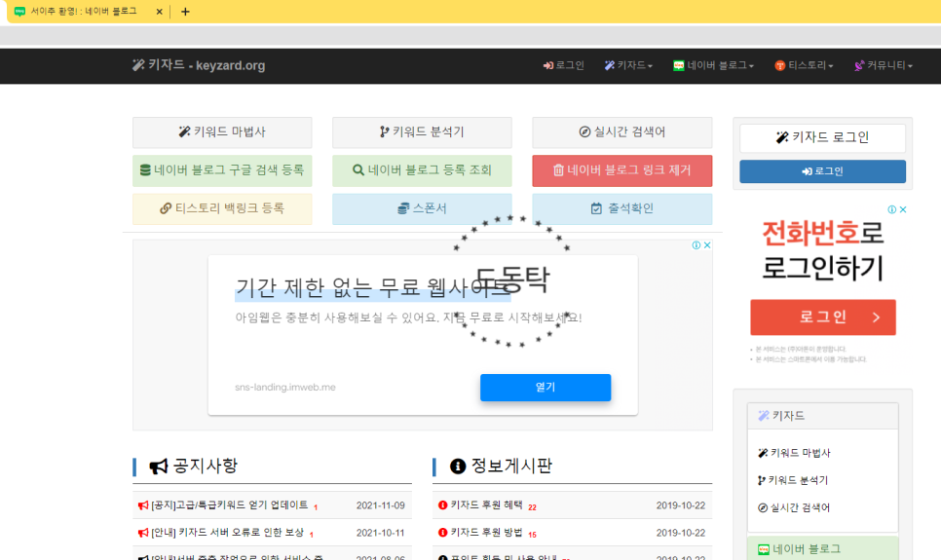Click the 키자드 - keyzard.org logo link
This screenshot has height=560, width=941.
pos(199,65)
